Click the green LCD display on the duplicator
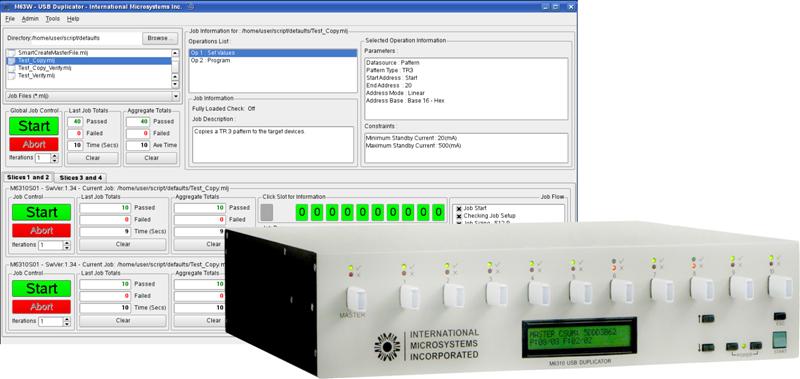800x379 pixels. tap(579, 338)
